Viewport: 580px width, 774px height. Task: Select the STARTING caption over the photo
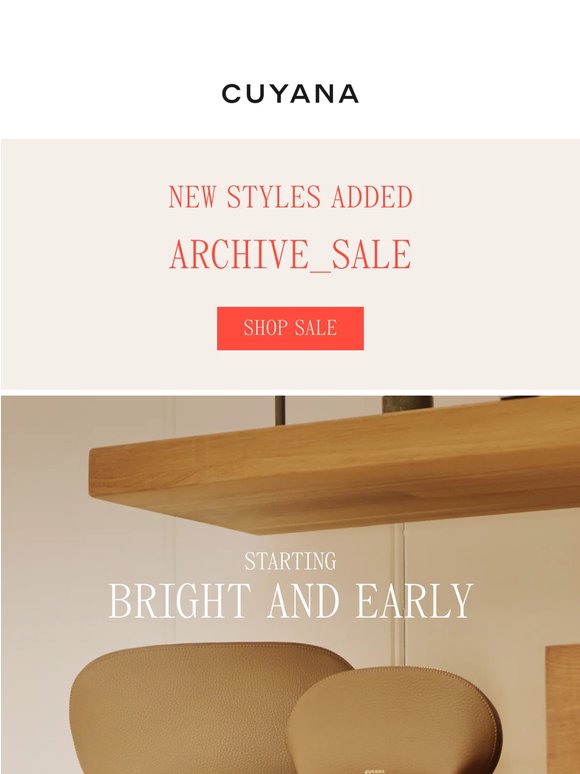(290, 562)
